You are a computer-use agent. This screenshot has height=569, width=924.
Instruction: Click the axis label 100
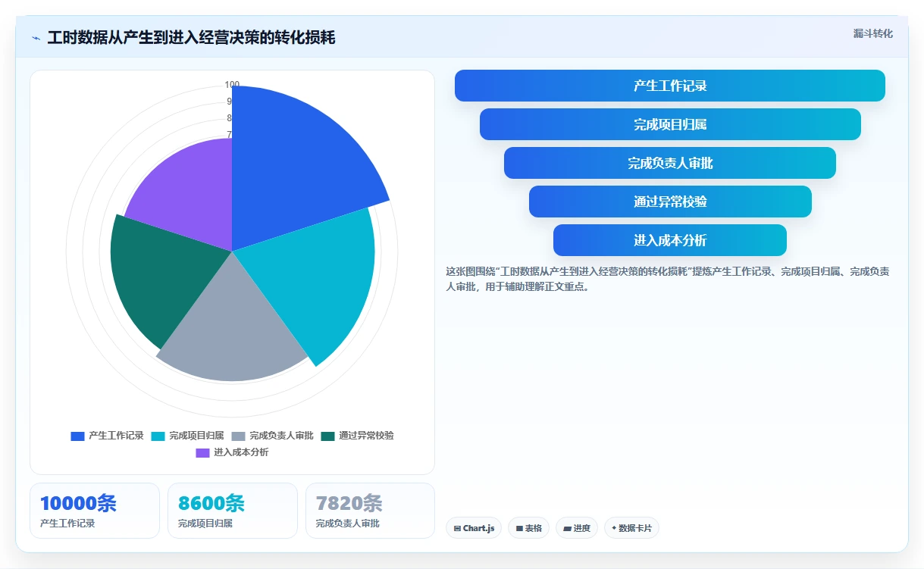click(232, 85)
